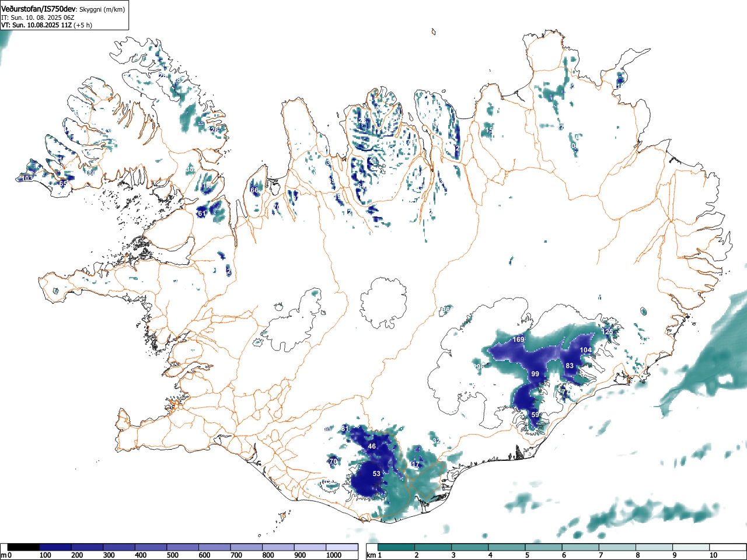
Task: Click the VT: Sun. 10.08.2025 11Z line
Action: [36, 25]
